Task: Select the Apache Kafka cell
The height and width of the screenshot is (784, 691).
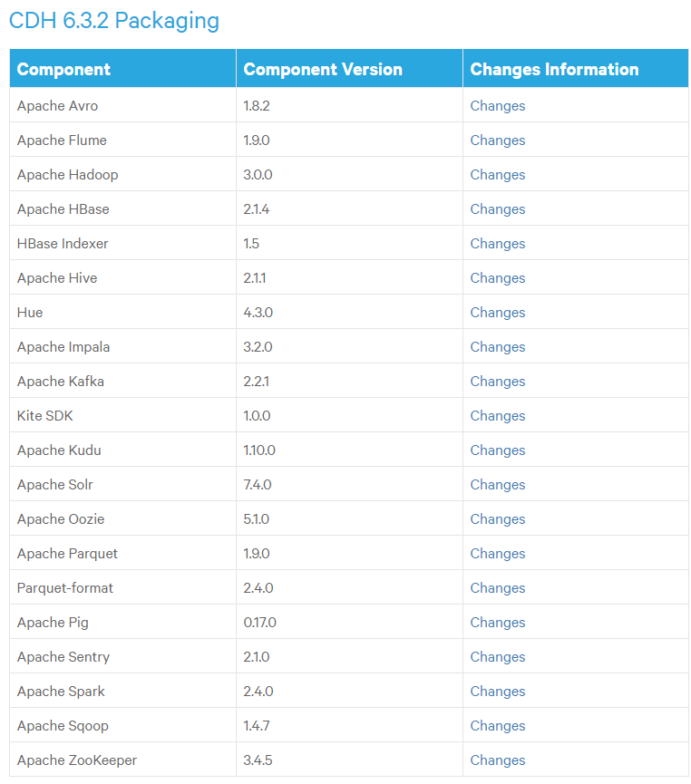Action: pos(122,382)
